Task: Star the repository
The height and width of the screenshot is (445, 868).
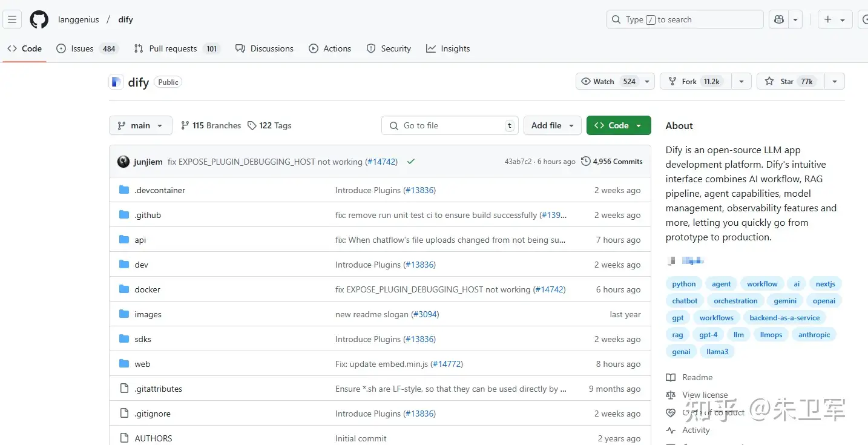Action: (791, 81)
